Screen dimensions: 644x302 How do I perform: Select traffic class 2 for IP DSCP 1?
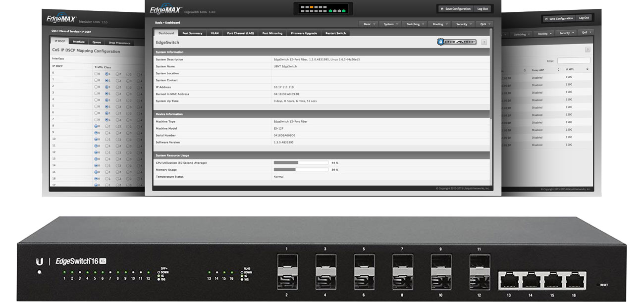point(117,81)
